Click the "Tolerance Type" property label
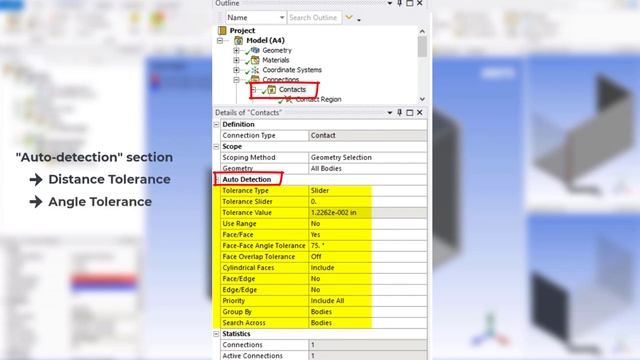640x360 pixels. (245, 191)
